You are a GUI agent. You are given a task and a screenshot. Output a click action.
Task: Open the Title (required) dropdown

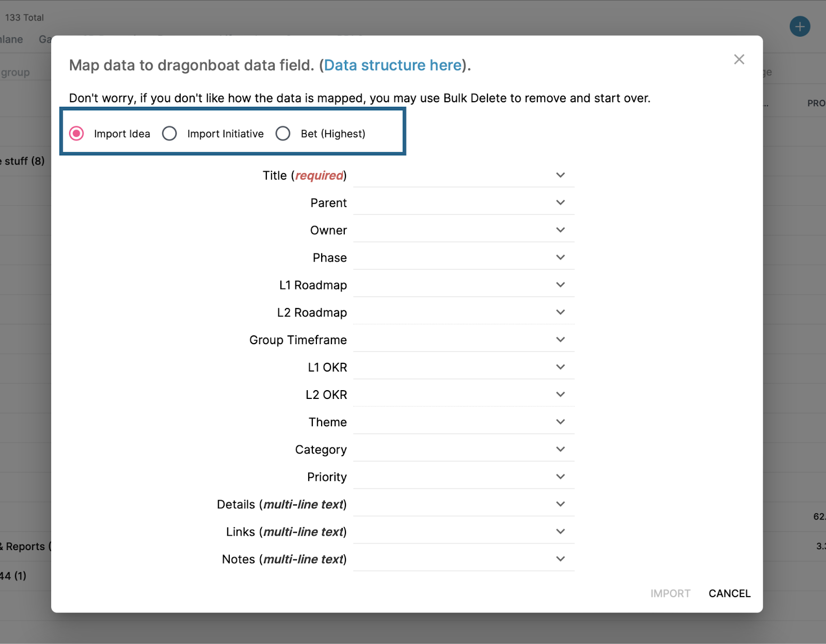pos(464,175)
